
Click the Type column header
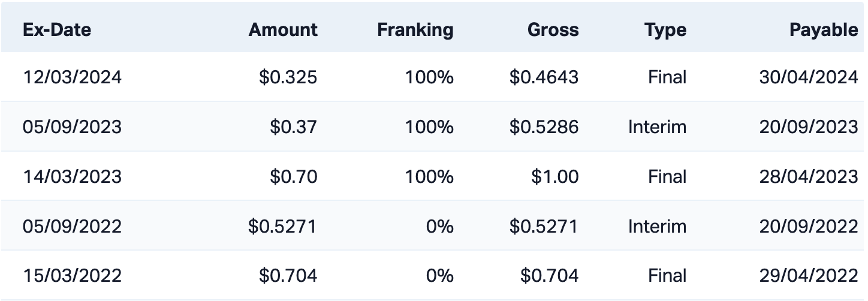pos(665,30)
